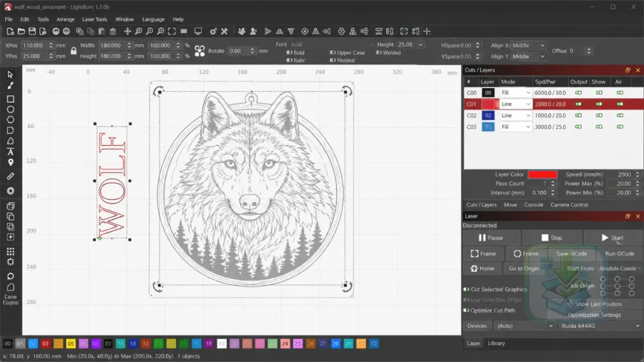The height and width of the screenshot is (362, 644).
Task: Toggle Output for layer C03
Action: (579, 127)
